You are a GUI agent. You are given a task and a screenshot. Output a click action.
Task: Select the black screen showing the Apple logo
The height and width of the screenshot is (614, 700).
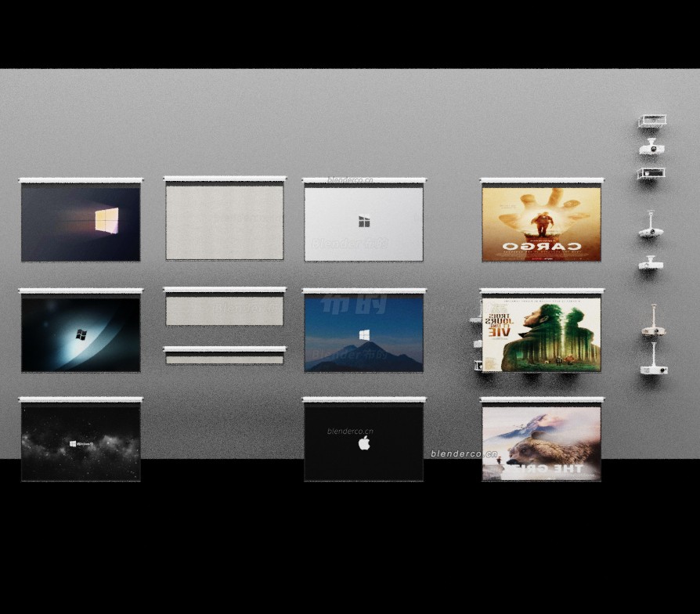point(364,439)
